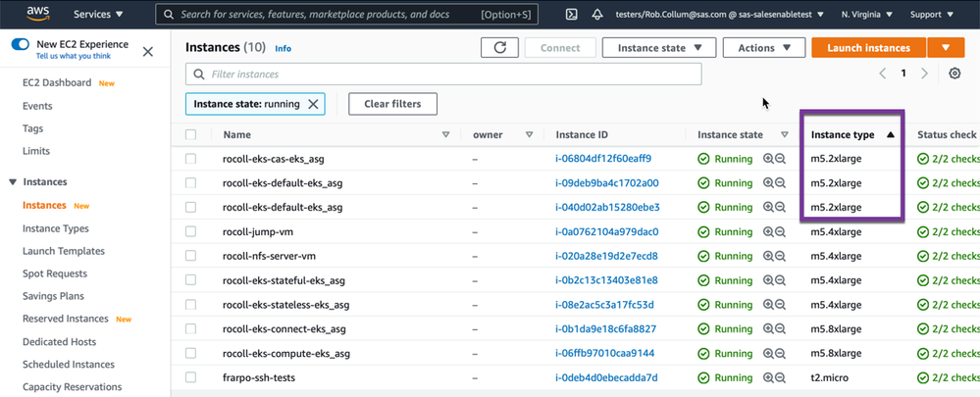Click the refresh instances button
Viewport: 980px width, 397px height.
499,47
